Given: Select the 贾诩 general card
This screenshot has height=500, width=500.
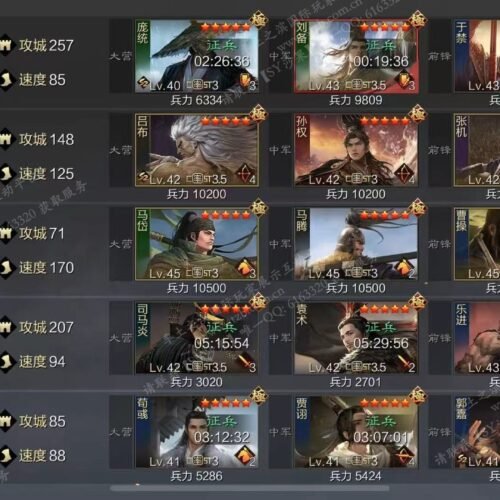Looking at the screenshot, I should (x=356, y=432).
